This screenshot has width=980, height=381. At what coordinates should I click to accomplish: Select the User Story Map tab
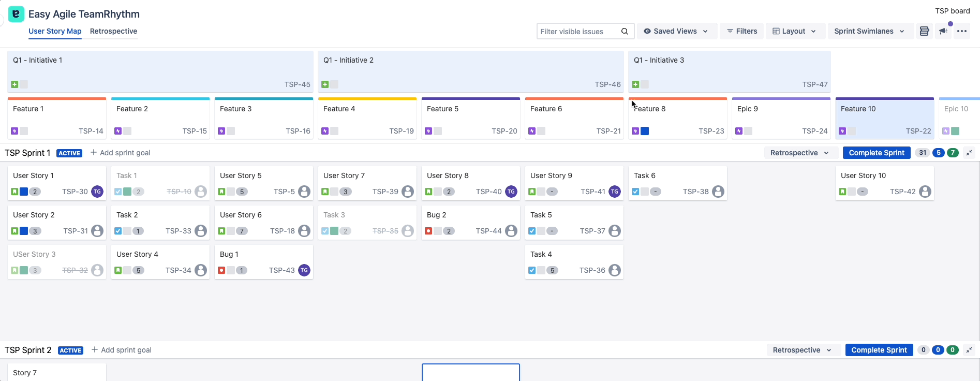click(55, 32)
